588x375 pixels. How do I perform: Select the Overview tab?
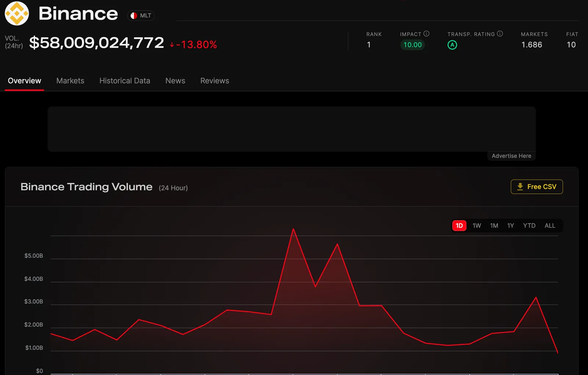24,81
